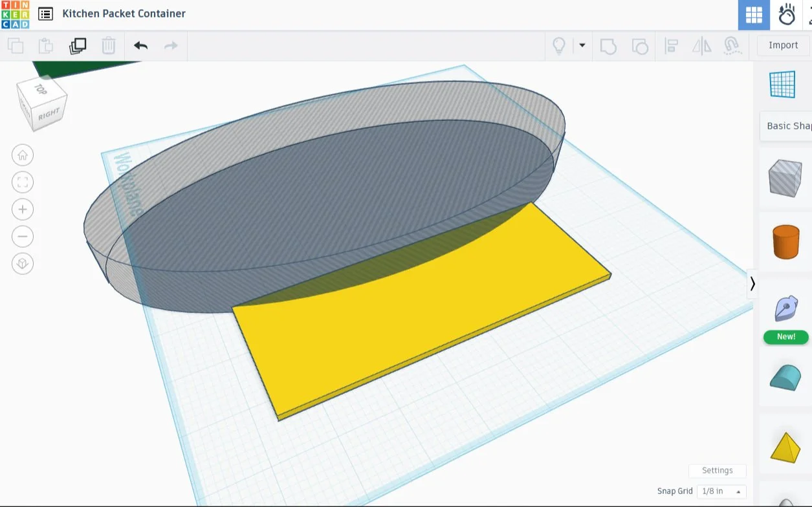Open the Sim Lab hand icon
The width and height of the screenshot is (812, 507).
(786, 15)
